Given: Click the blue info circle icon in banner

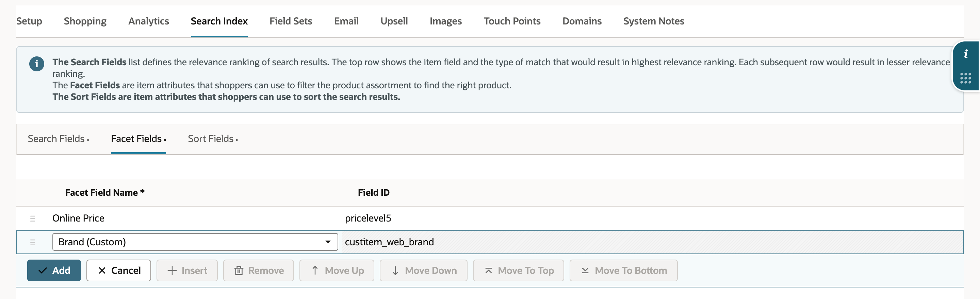Looking at the screenshot, I should tap(36, 64).
